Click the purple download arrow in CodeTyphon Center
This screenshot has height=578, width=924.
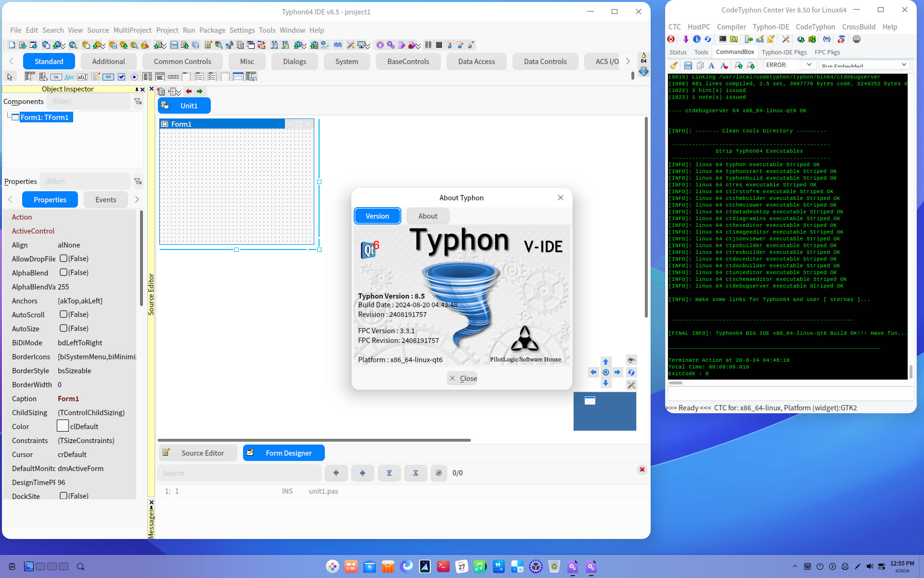(x=685, y=39)
